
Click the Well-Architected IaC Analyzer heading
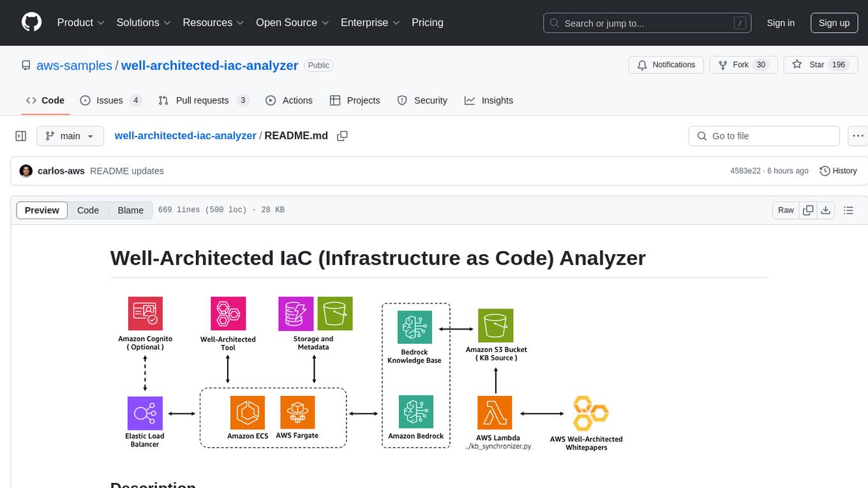378,257
